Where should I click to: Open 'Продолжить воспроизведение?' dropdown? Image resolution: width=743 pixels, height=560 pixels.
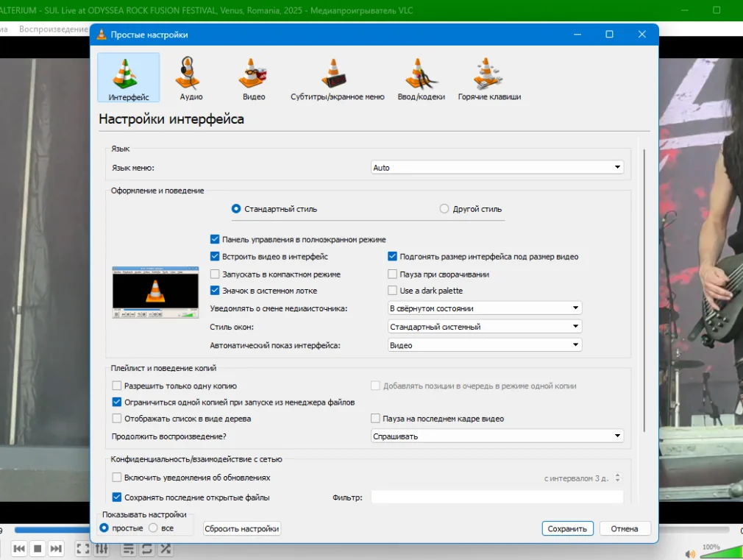coord(497,436)
